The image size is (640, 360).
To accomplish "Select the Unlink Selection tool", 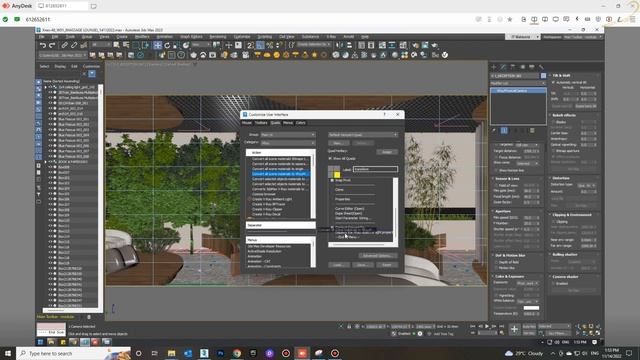I will (x=74, y=45).
